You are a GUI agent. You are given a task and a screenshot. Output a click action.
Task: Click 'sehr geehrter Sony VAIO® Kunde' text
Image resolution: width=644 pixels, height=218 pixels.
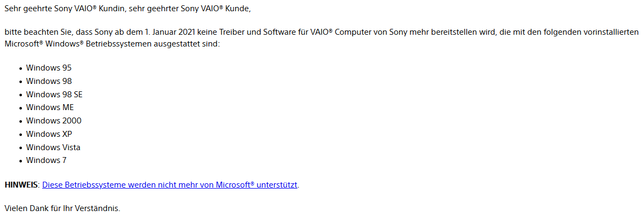(x=189, y=9)
